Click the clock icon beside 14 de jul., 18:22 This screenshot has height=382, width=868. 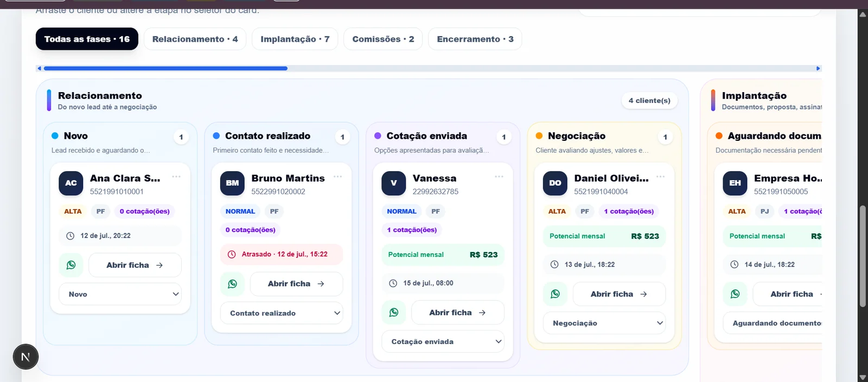pyautogui.click(x=734, y=264)
